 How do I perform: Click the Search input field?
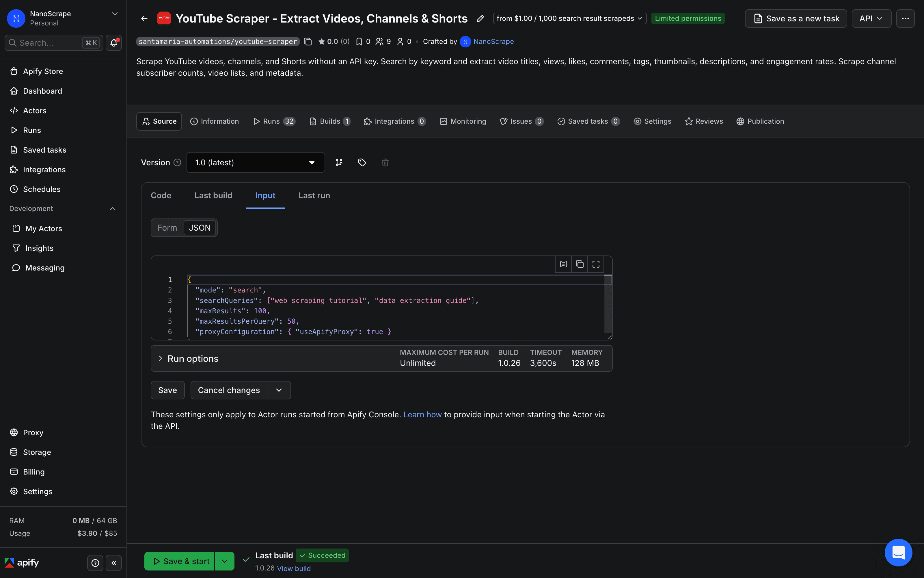coord(54,42)
